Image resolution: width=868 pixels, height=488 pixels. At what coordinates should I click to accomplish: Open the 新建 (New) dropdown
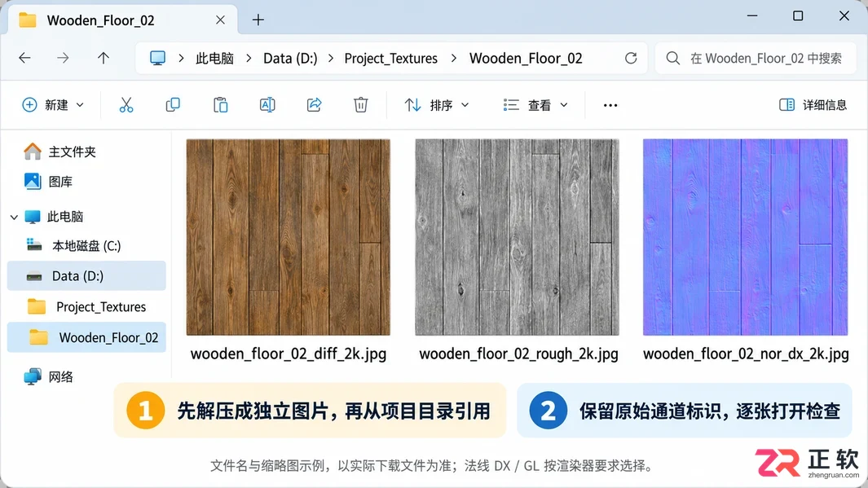pos(53,104)
